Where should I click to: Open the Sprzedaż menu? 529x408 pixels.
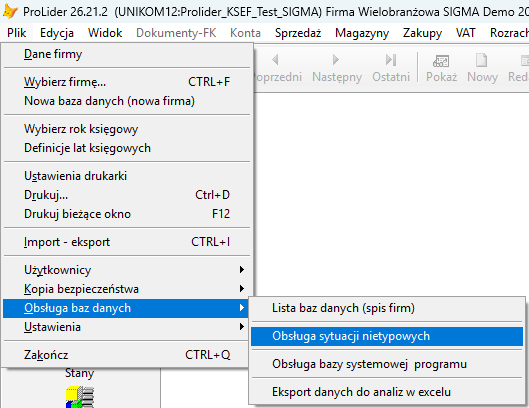click(298, 33)
